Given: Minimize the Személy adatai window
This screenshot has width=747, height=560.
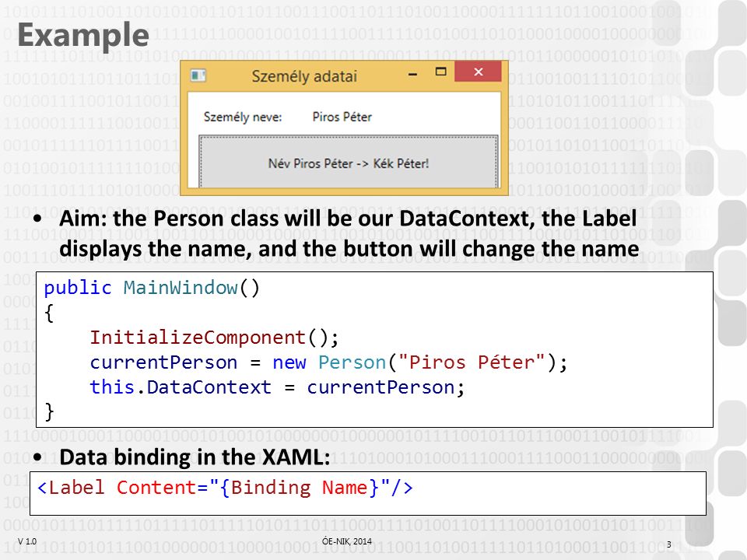Looking at the screenshot, I should 413,75.
